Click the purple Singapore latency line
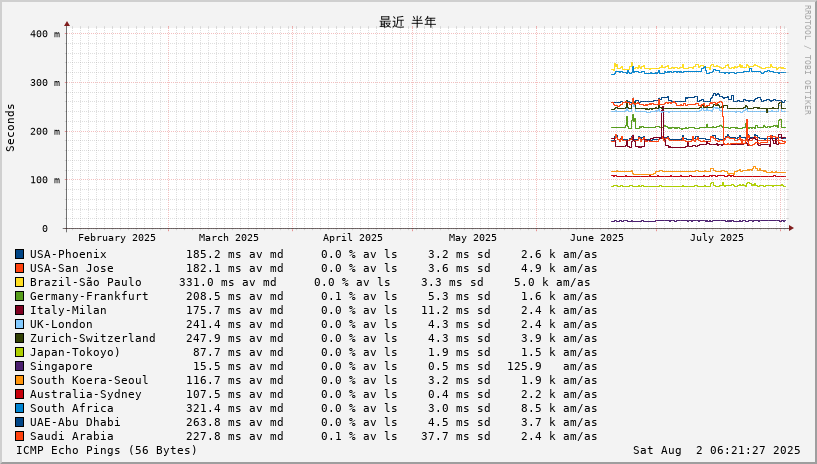This screenshot has width=817, height=464. pos(698,221)
